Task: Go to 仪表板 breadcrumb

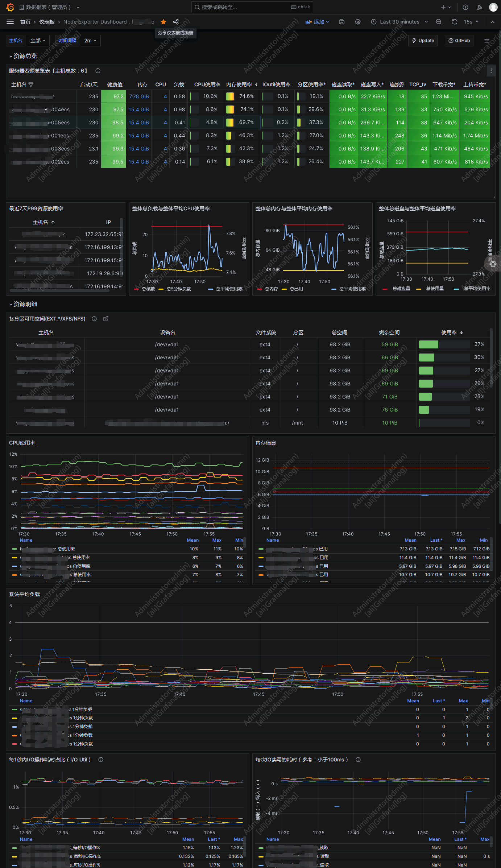Action: (47, 22)
